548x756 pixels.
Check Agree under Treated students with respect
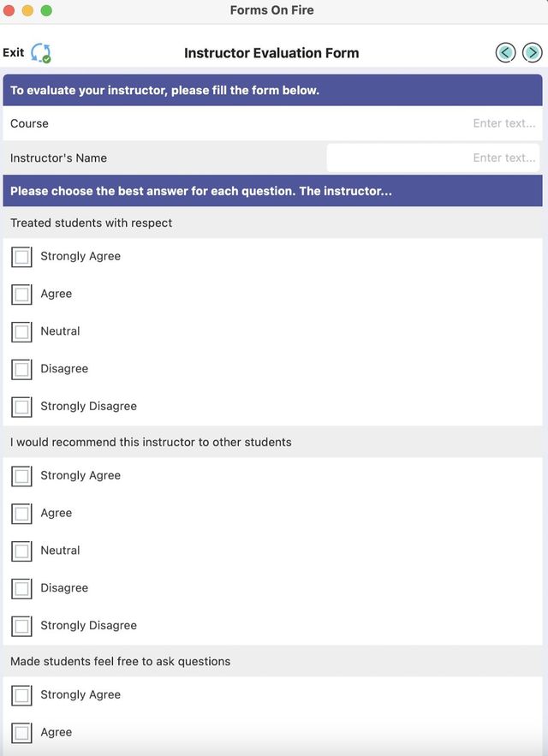click(x=21, y=294)
